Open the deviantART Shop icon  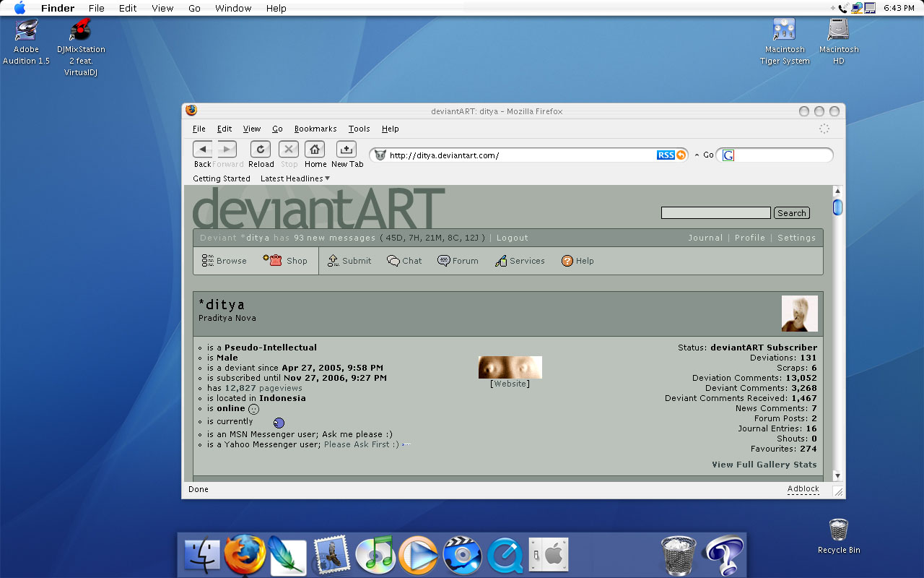pyautogui.click(x=273, y=260)
